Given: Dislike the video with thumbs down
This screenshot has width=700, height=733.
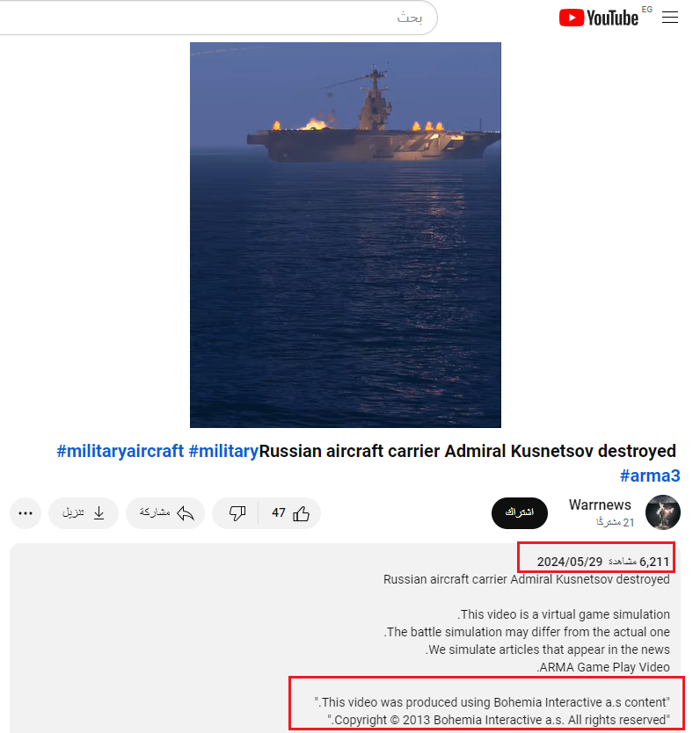Looking at the screenshot, I should (237, 513).
